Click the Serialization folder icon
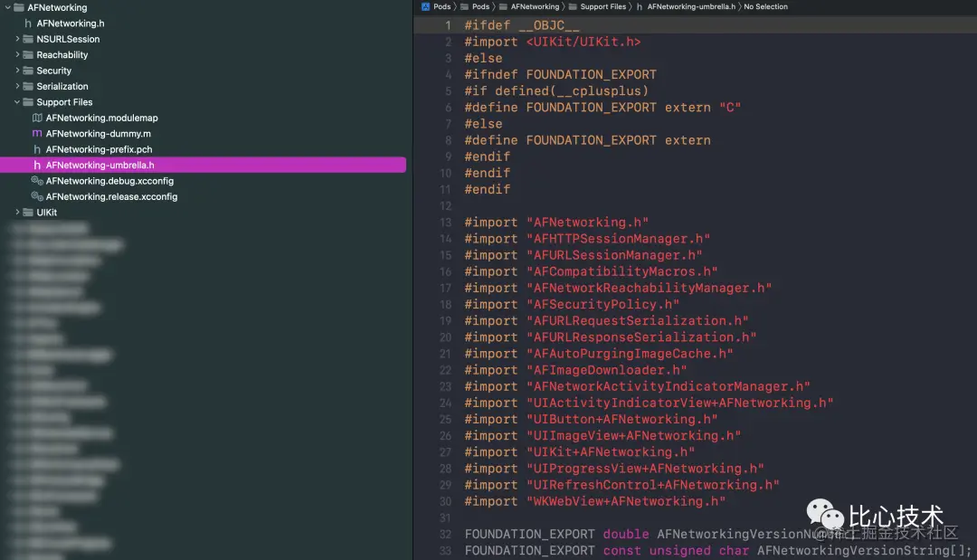The image size is (977, 560). click(x=28, y=86)
